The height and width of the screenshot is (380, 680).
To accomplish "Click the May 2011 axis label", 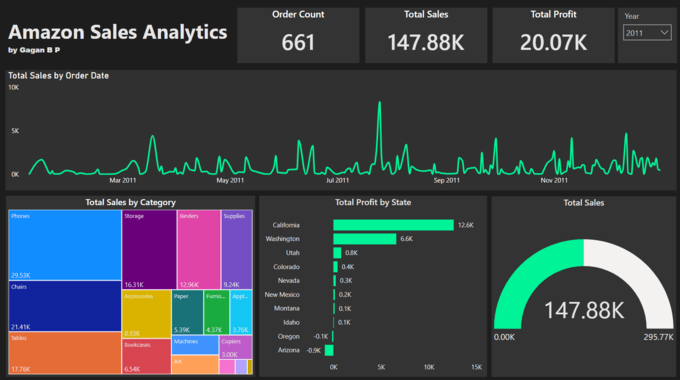I will [x=230, y=180].
